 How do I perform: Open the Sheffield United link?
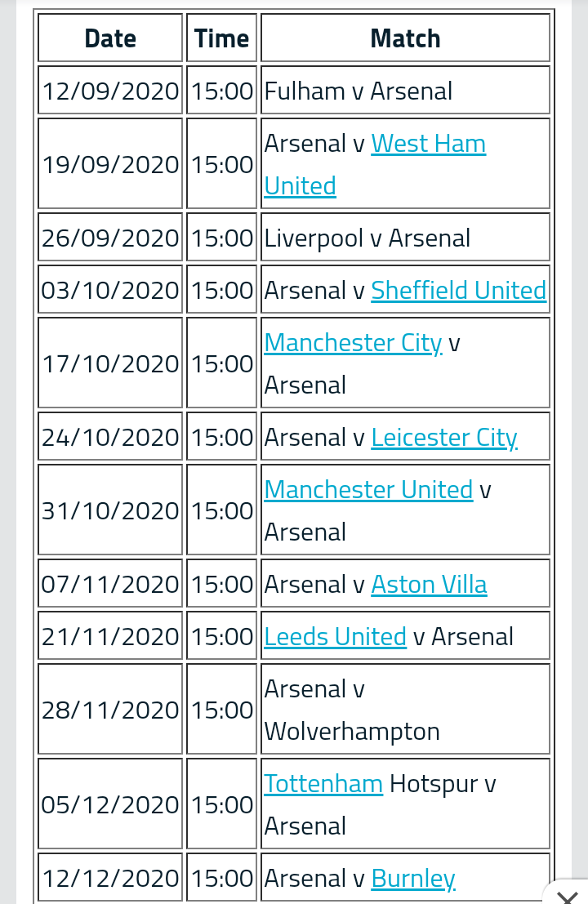click(x=458, y=291)
